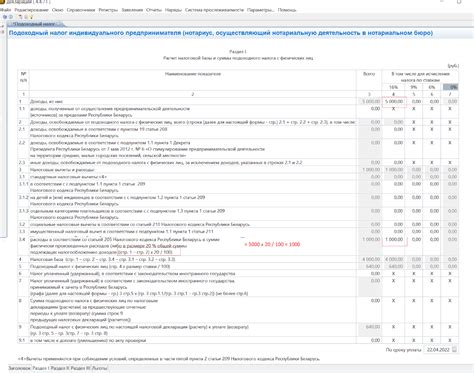Switch to the Заголовок bottom tab

point(19,368)
